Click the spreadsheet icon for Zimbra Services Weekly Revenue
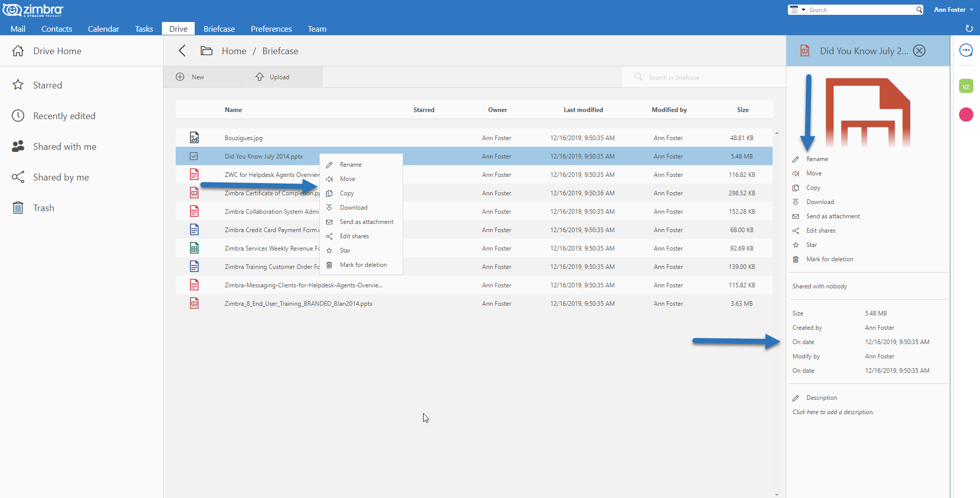980x498 pixels. [x=194, y=248]
